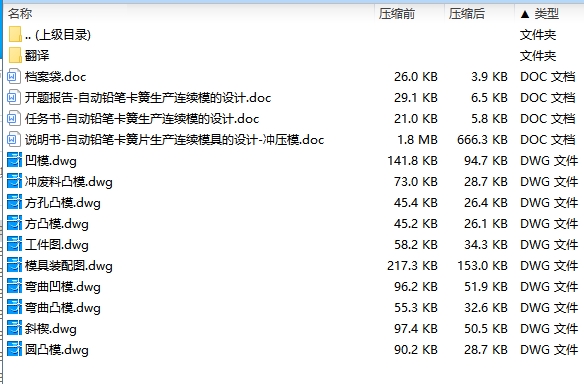
Task: Click the 51.9 KB compressed size
Action: coord(486,286)
